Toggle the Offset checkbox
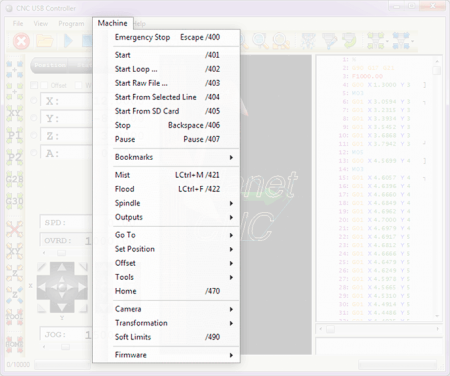Screen dimensions: 450x376 (44, 85)
